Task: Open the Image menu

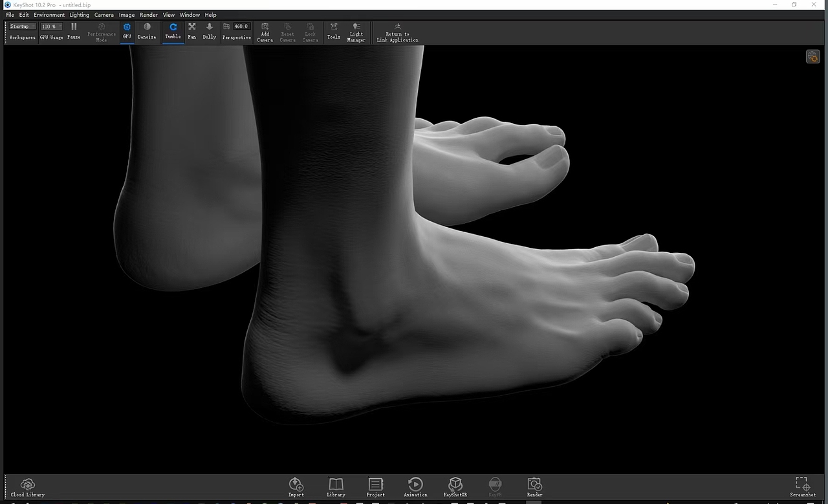Action: point(127,15)
